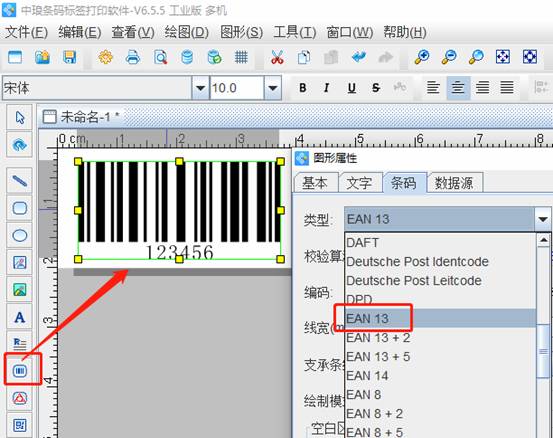Image resolution: width=553 pixels, height=438 pixels.
Task: Set text alignment to left
Action: 433,87
